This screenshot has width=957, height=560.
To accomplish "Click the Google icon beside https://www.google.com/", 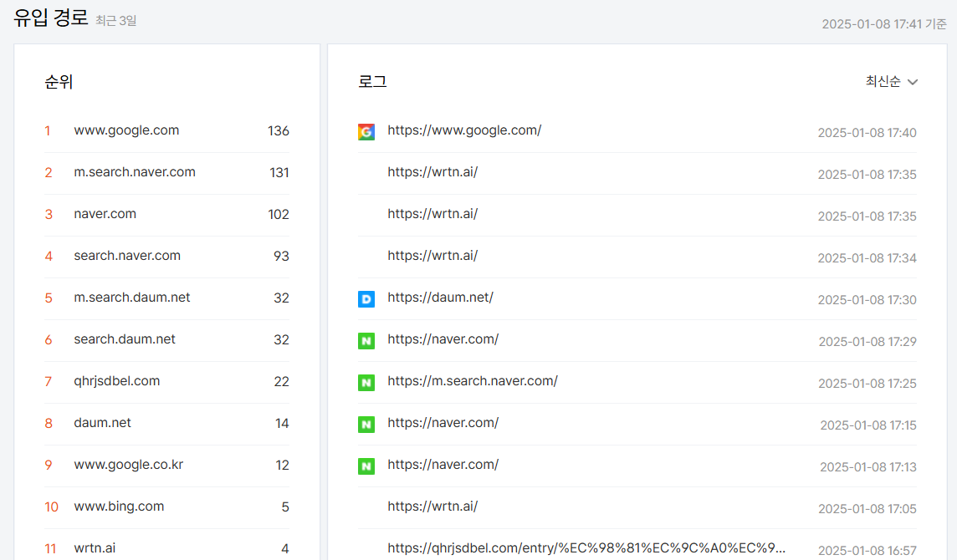I will (x=366, y=132).
